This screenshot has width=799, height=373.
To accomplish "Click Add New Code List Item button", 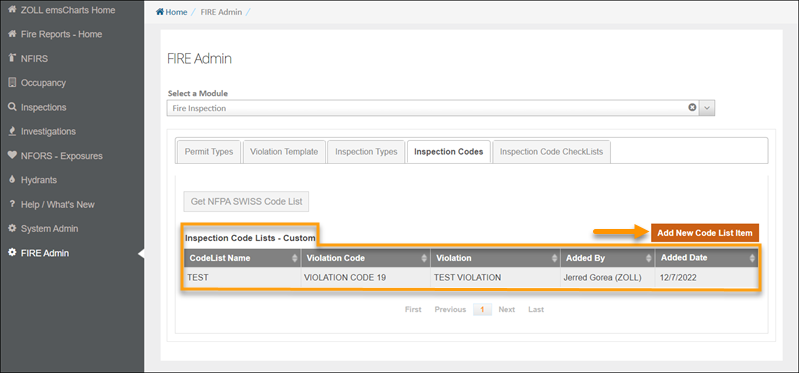I will coord(705,233).
